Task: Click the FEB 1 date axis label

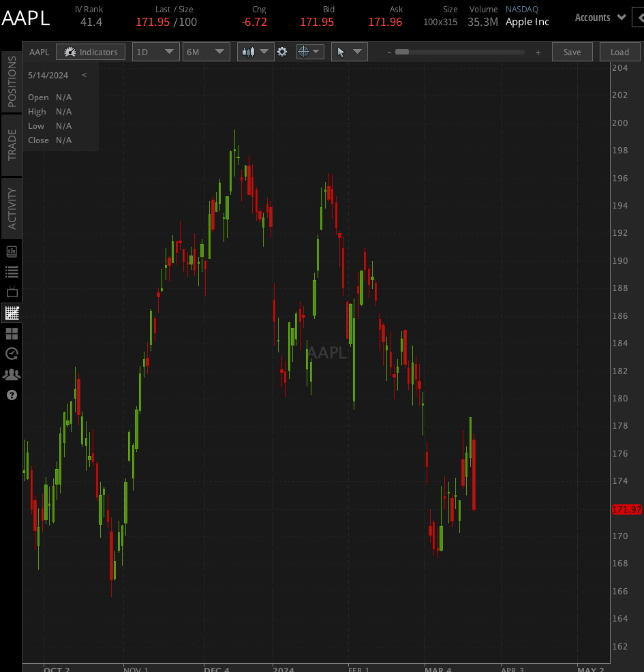Action: (358, 669)
